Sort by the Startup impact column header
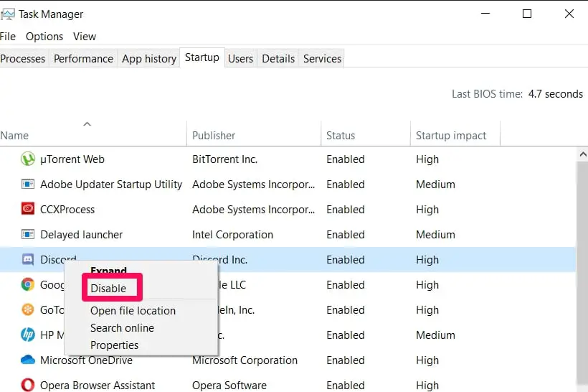The height and width of the screenshot is (392, 588). 451,136
